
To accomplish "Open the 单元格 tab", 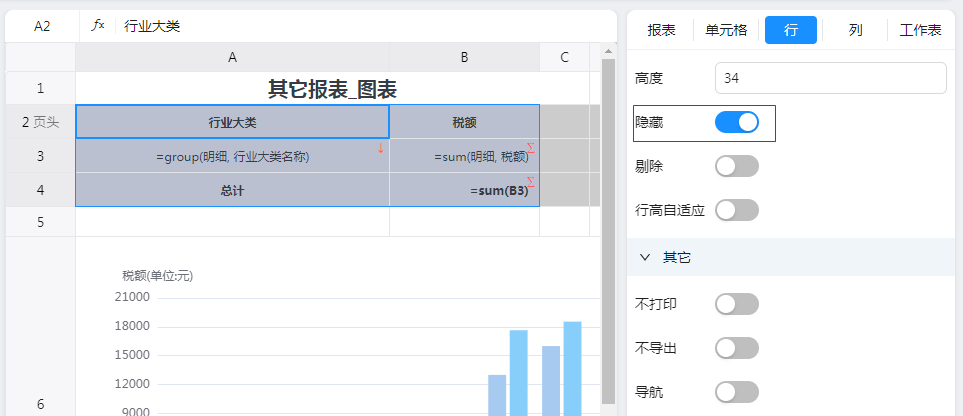I will pyautogui.click(x=726, y=30).
